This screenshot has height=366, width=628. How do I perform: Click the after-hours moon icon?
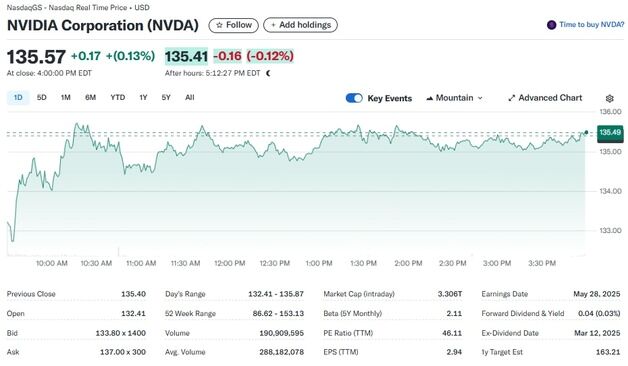(268, 73)
